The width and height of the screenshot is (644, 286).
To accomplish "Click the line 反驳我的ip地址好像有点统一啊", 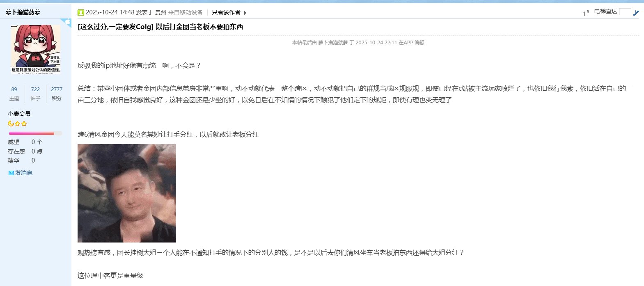I will pyautogui.click(x=140, y=66).
